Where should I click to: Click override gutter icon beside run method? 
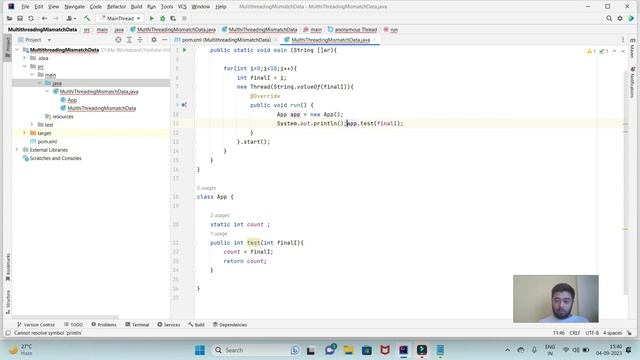184,105
